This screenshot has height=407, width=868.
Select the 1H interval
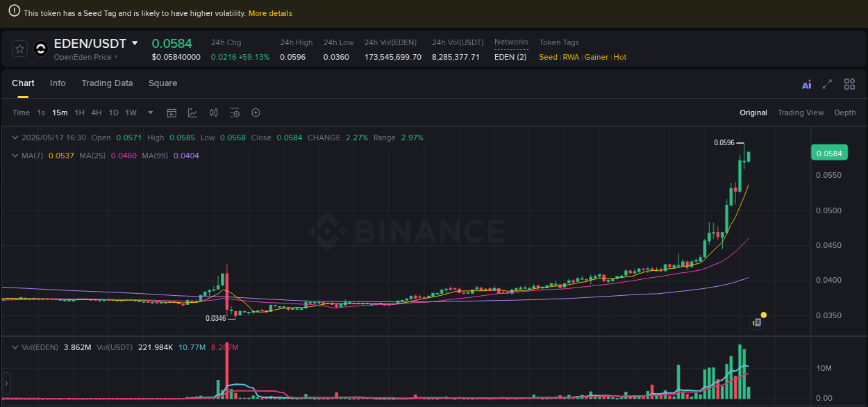point(80,113)
